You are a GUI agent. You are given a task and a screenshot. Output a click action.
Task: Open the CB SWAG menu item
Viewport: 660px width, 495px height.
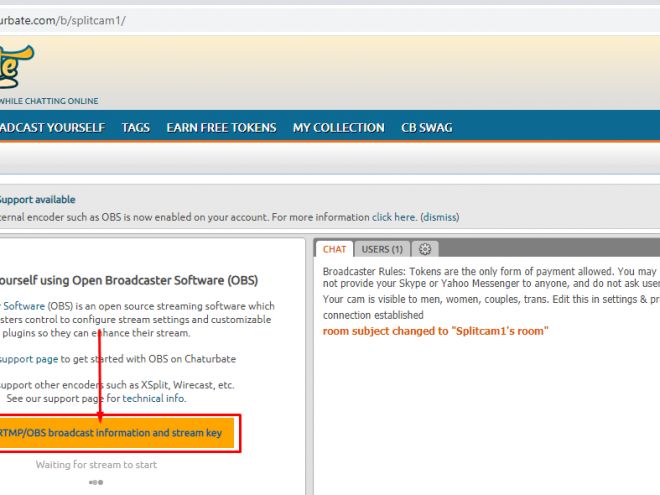pyautogui.click(x=427, y=128)
